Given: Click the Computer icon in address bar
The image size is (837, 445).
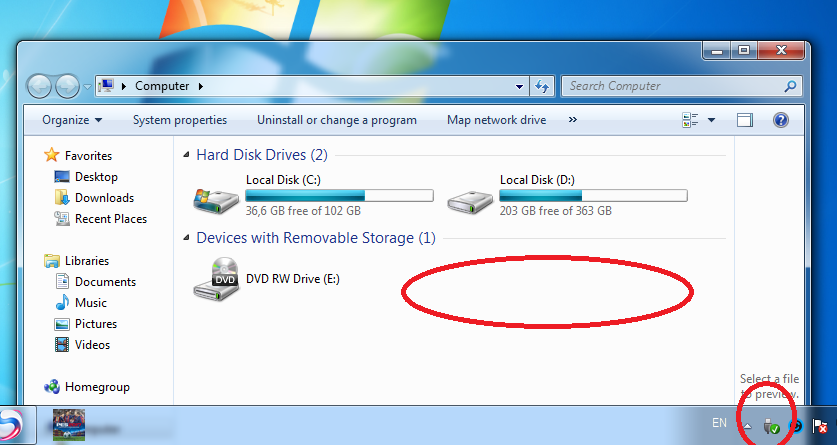Looking at the screenshot, I should (x=107, y=86).
